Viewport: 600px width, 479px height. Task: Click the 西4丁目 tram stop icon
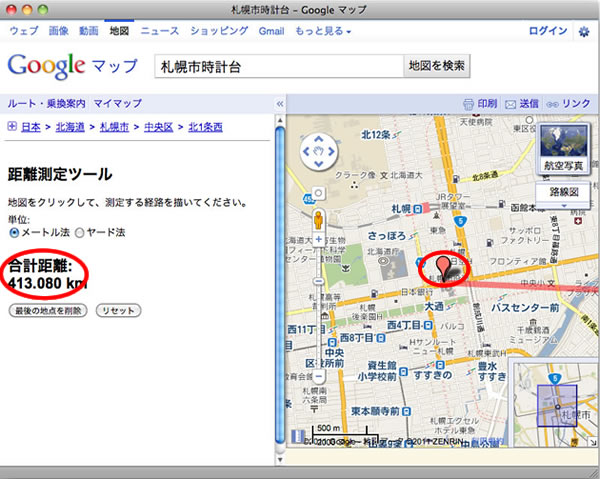tap(429, 325)
